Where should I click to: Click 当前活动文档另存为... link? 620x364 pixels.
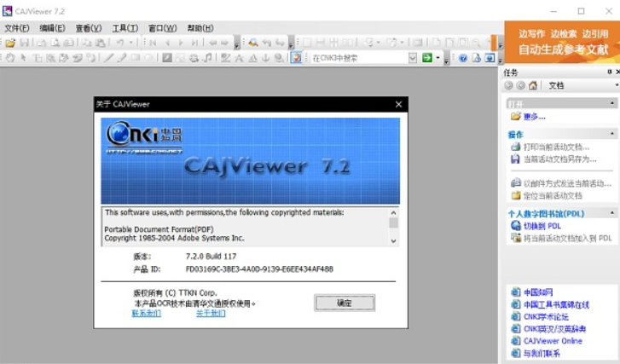tap(560, 159)
